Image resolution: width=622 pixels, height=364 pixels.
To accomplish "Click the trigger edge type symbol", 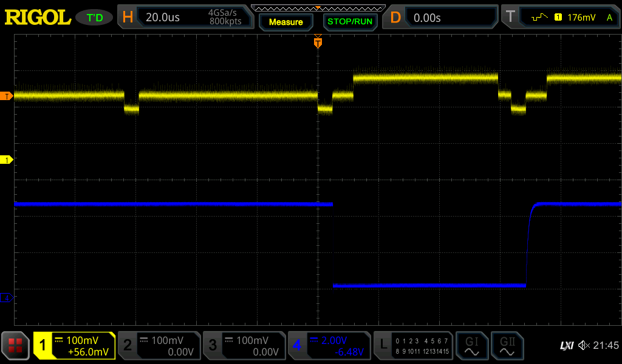I will click(x=539, y=17).
